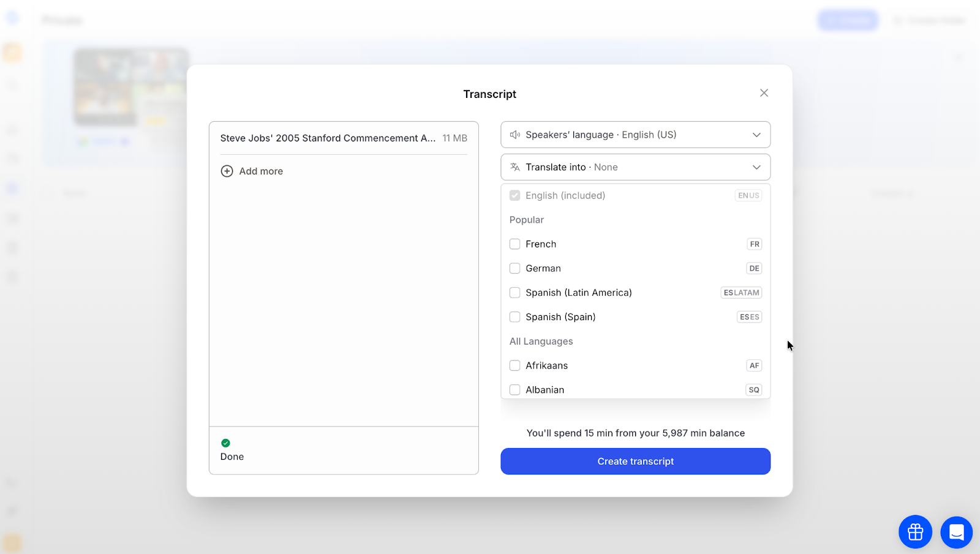Check the Albanian language checkbox
Screen dimensions: 980x554
click(515, 390)
